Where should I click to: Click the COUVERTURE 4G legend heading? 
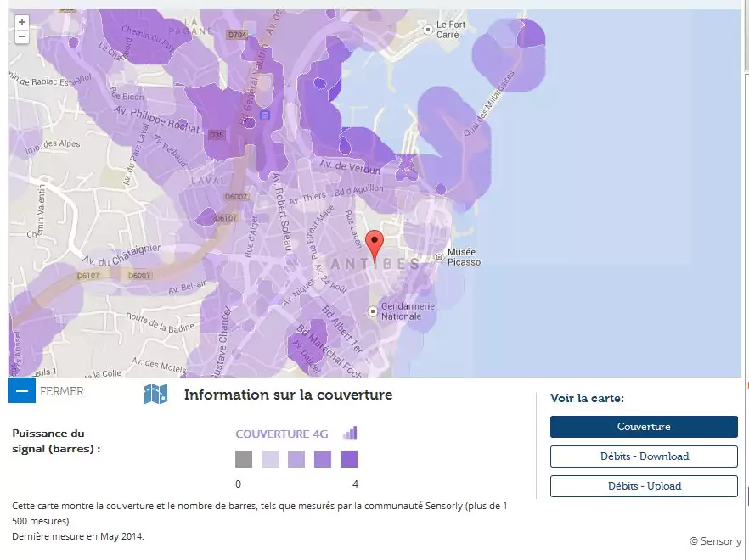[281, 434]
